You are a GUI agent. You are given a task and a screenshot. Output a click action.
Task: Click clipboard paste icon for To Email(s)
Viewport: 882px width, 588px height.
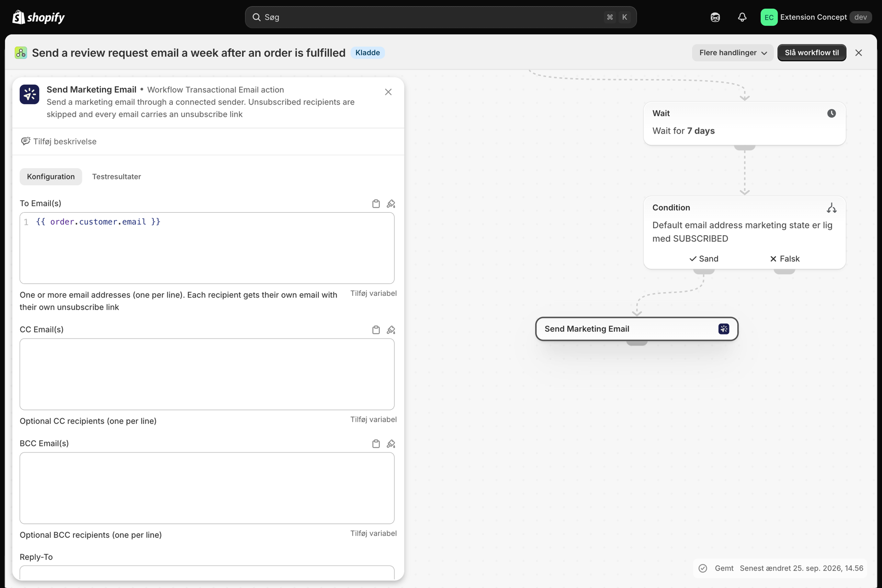(376, 204)
